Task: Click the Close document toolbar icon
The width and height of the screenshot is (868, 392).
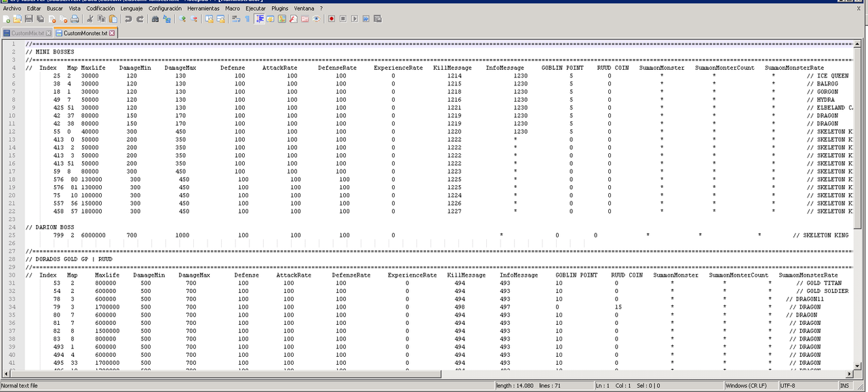Action: (x=52, y=19)
